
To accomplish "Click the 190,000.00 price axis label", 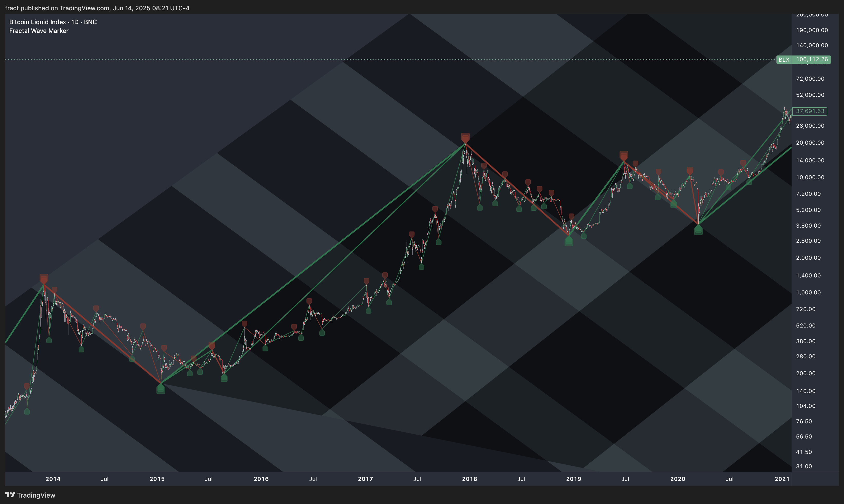I will tap(812, 30).
